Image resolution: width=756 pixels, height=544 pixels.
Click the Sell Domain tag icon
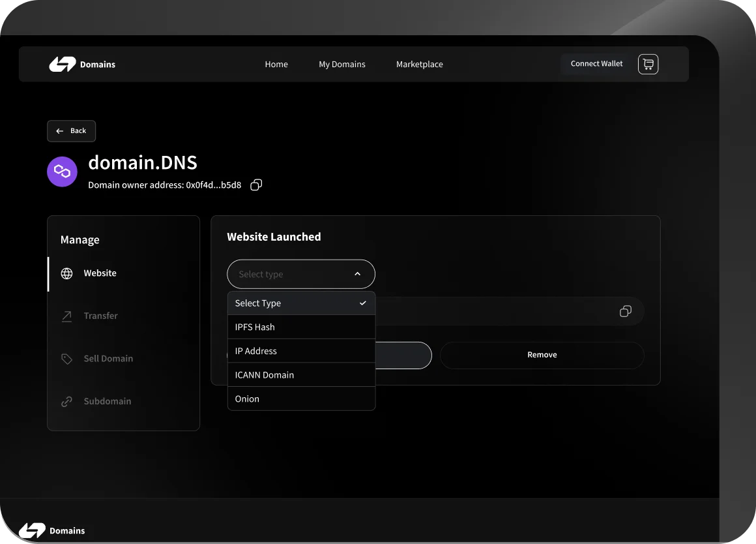pos(66,359)
